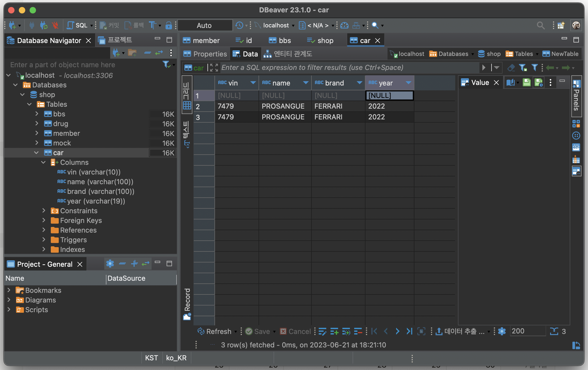Collapse the car table node
588x370 pixels.
coord(36,153)
